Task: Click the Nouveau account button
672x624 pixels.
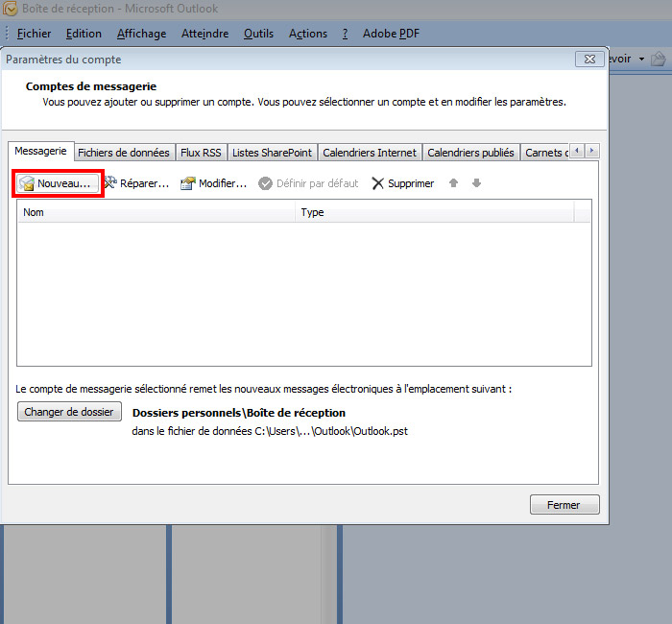Action: [58, 183]
